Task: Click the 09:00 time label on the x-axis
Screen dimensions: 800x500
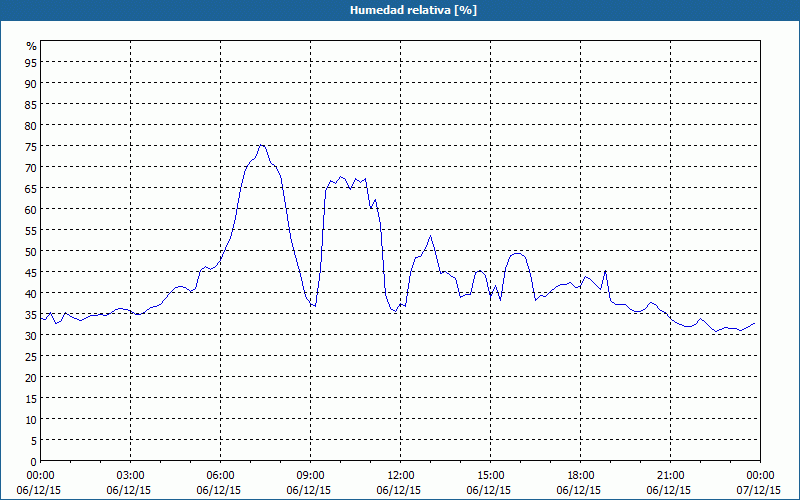Action: coord(310,476)
